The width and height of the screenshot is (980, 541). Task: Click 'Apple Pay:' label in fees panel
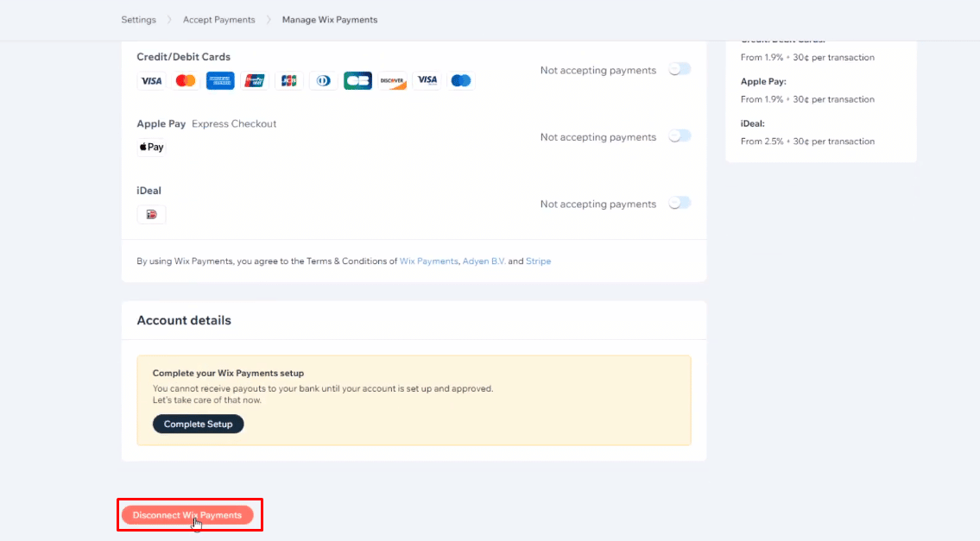click(763, 81)
